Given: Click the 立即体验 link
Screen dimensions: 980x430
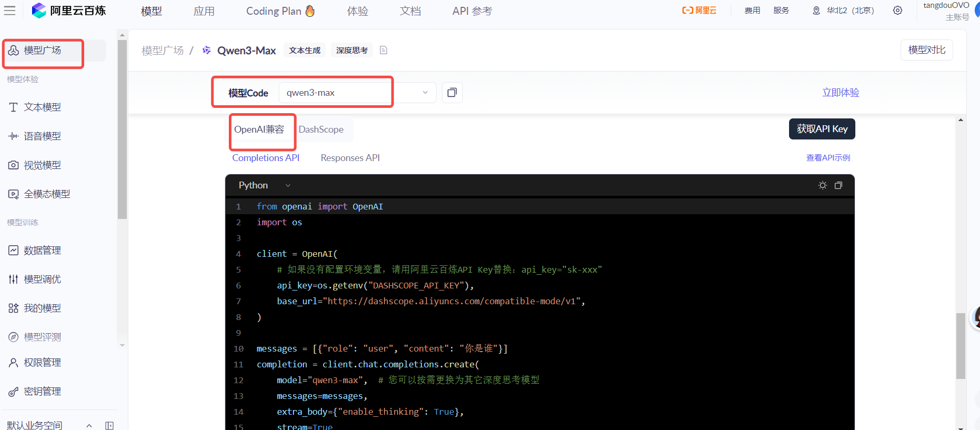Looking at the screenshot, I should tap(841, 93).
